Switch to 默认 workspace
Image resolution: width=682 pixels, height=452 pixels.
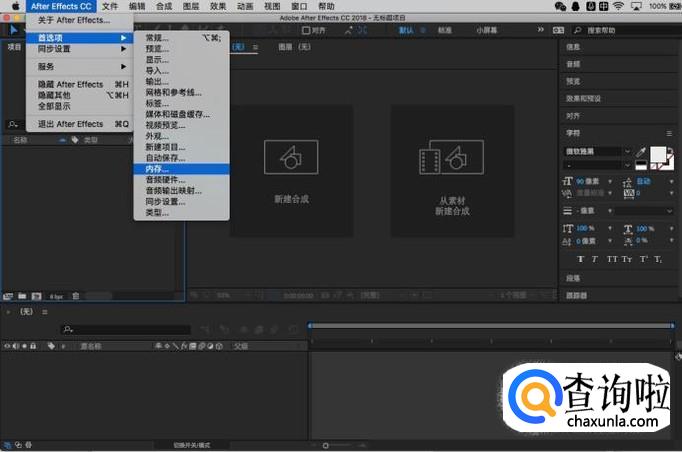(x=406, y=30)
